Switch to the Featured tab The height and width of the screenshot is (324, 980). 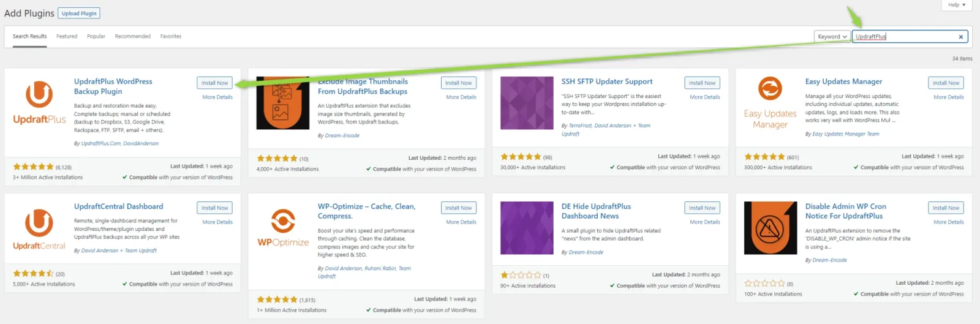click(67, 36)
